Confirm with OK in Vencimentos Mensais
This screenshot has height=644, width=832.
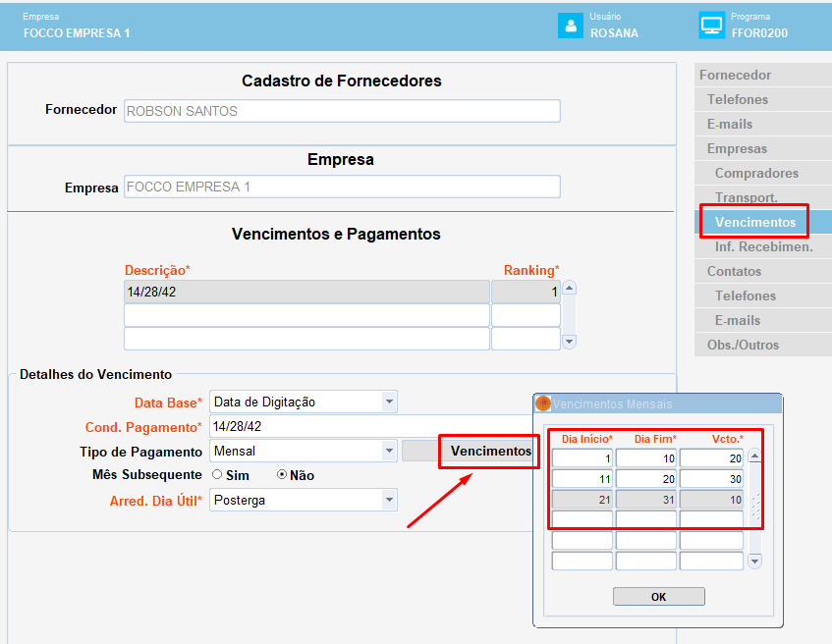click(658, 596)
